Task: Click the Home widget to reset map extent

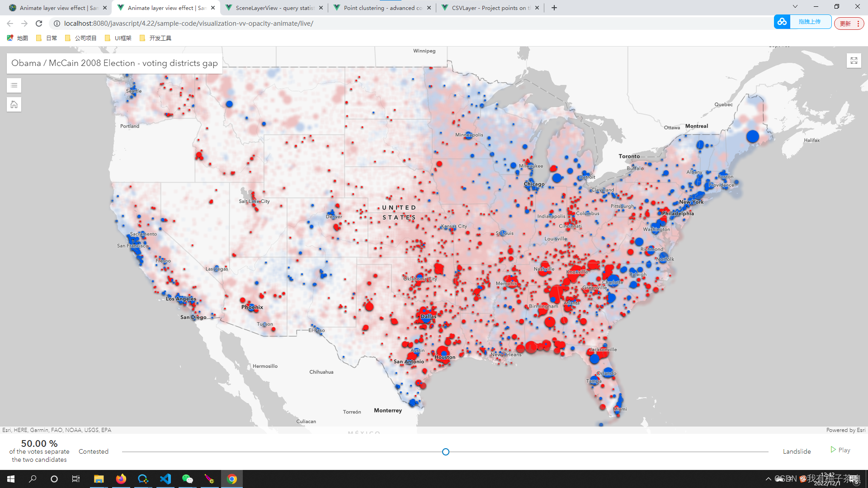Action: tap(14, 104)
